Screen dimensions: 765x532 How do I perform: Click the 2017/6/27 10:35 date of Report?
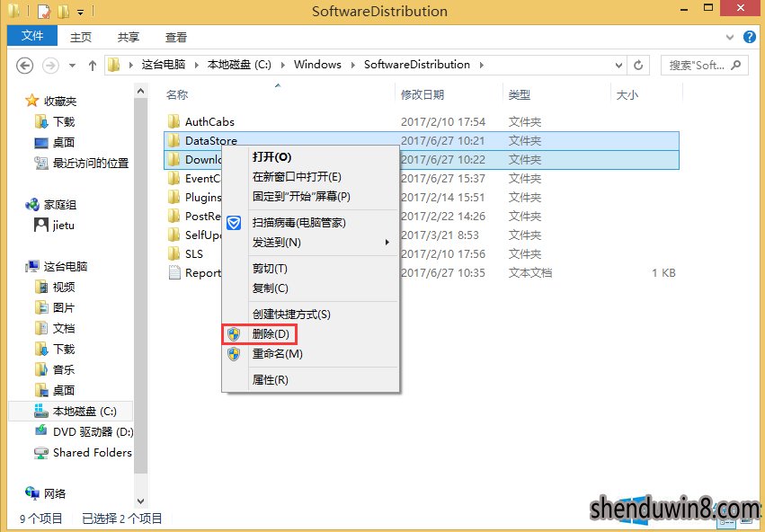(x=443, y=272)
